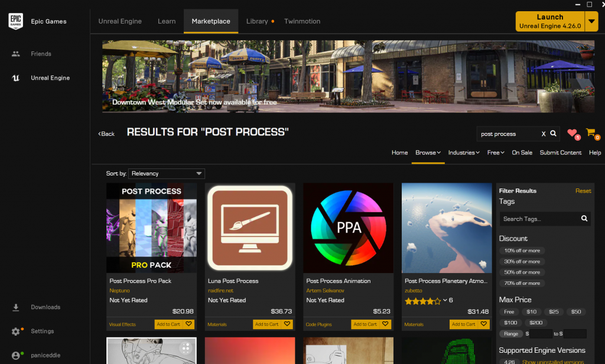The width and height of the screenshot is (605, 364).
Task: Open Settings gear in the sidebar
Action: [16, 331]
